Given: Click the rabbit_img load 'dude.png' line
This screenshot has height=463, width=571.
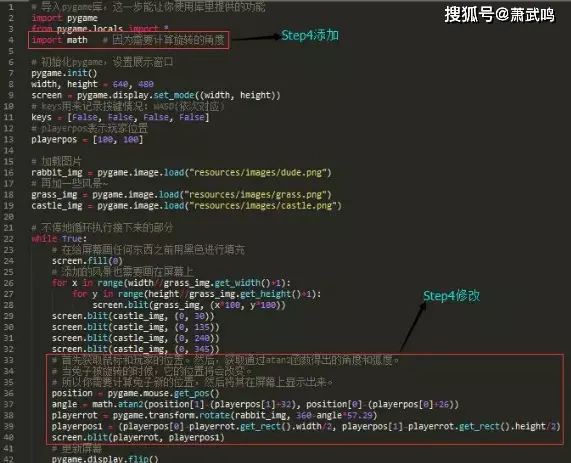Looking at the screenshot, I should (181, 172).
